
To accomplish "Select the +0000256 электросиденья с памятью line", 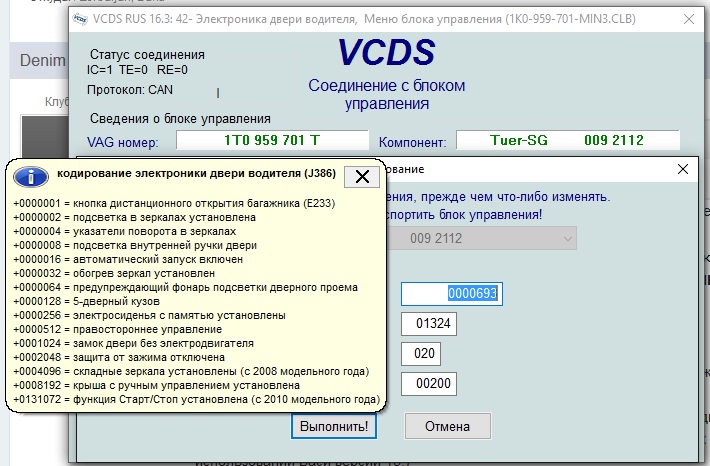I will pos(149,315).
